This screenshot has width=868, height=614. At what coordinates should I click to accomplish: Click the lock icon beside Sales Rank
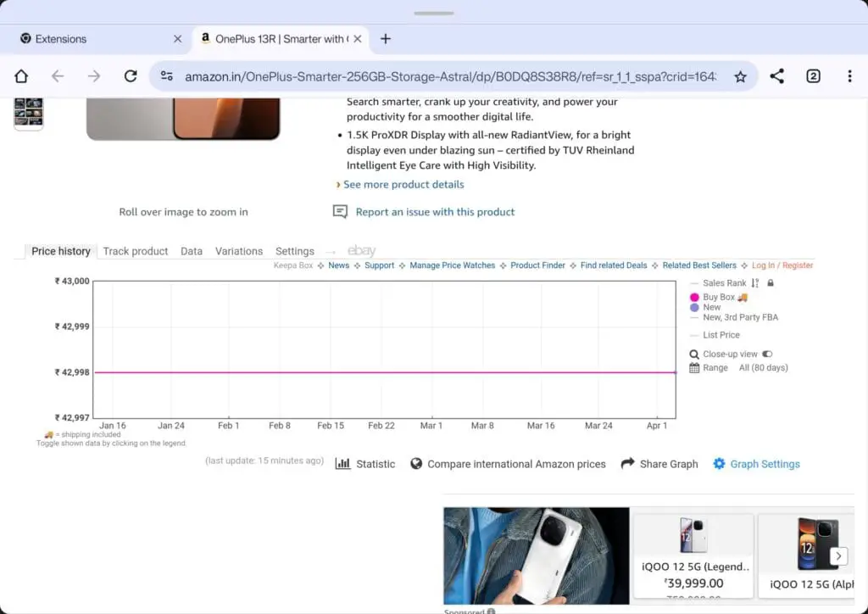pyautogui.click(x=770, y=283)
